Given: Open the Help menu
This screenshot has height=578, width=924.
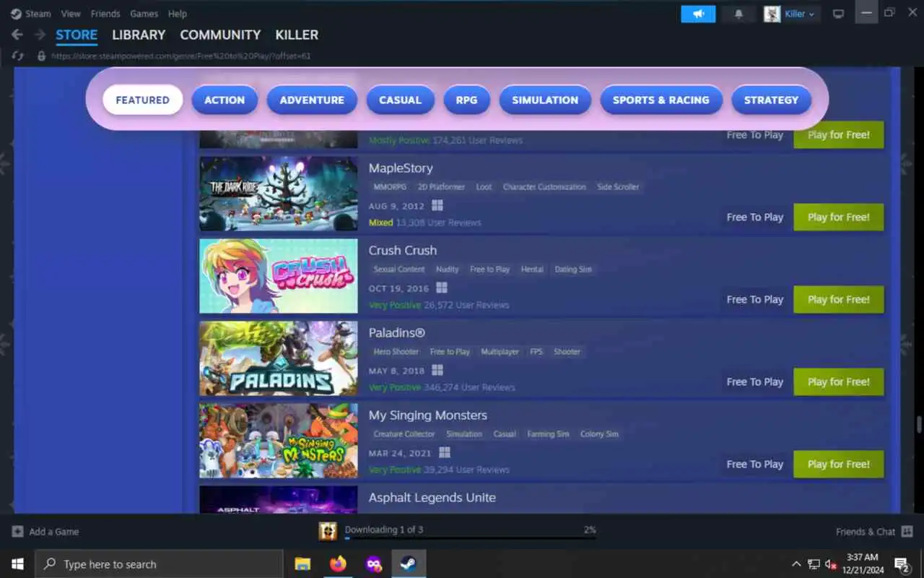Looking at the screenshot, I should (x=178, y=14).
